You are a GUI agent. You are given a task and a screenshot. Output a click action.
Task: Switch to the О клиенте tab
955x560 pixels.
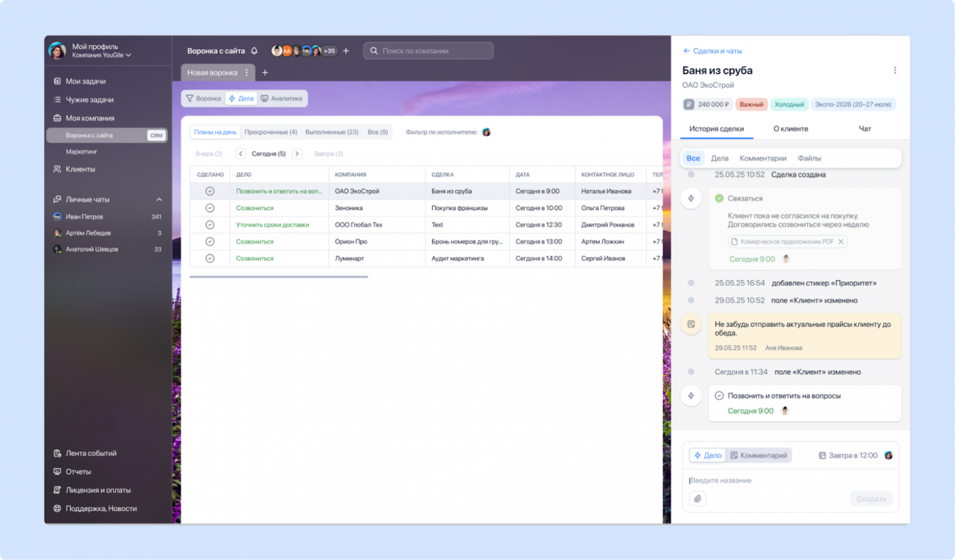(790, 129)
